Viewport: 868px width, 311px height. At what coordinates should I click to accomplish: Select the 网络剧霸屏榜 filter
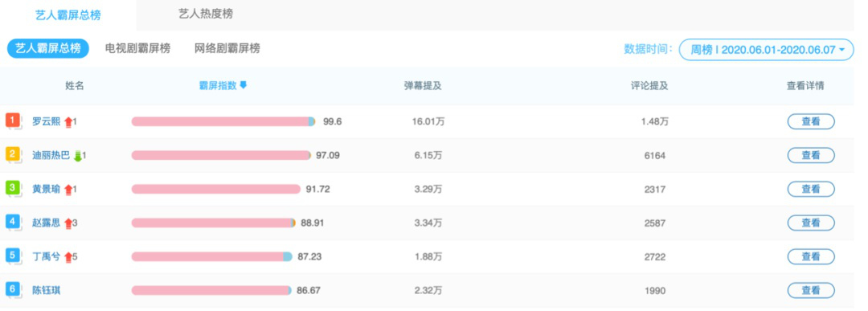pos(227,48)
